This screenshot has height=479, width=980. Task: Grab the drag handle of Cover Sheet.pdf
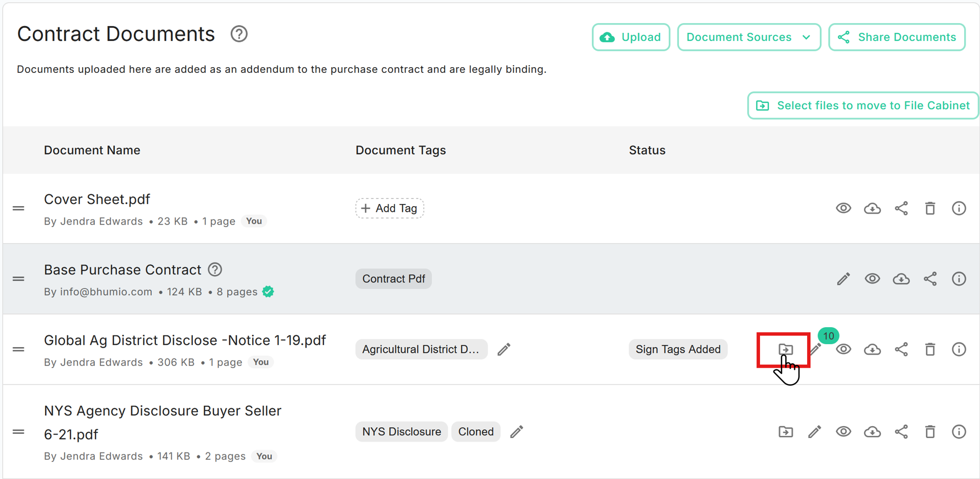pos(18,208)
